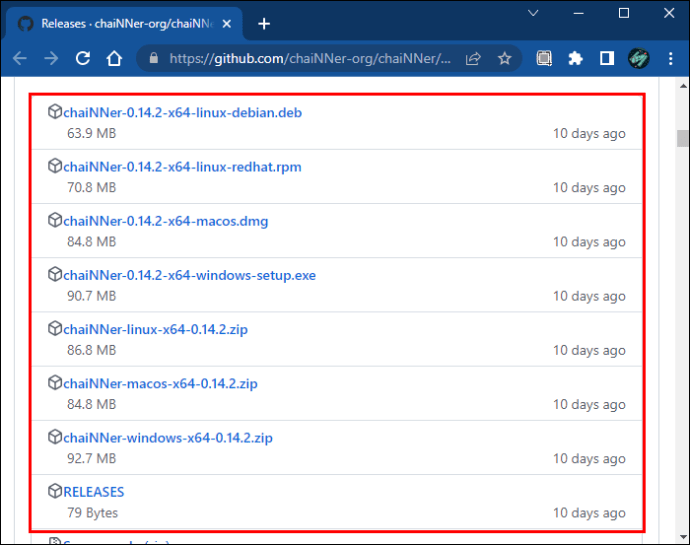Click the github.com address bar URL
690x545 pixels.
[x=310, y=58]
